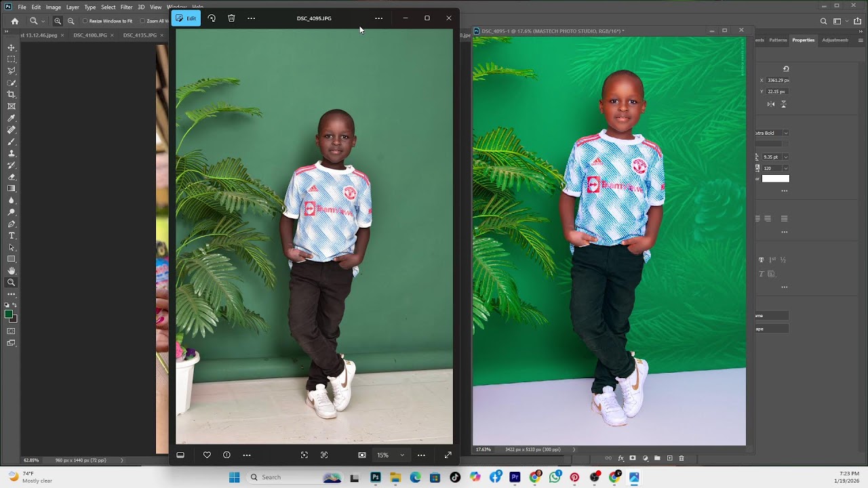Select the Gradient tool
868x488 pixels.
tap(12, 188)
